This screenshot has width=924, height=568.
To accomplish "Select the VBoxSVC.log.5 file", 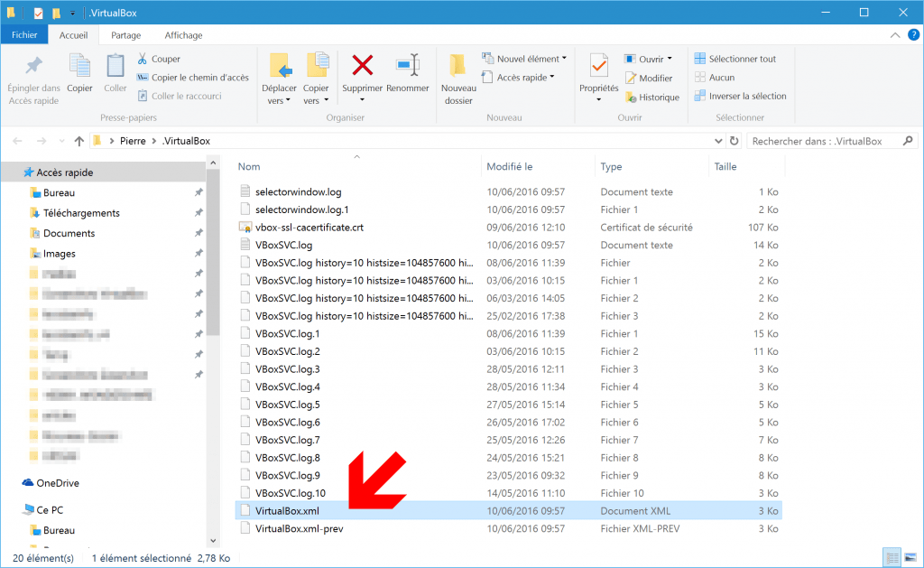I will coord(287,405).
